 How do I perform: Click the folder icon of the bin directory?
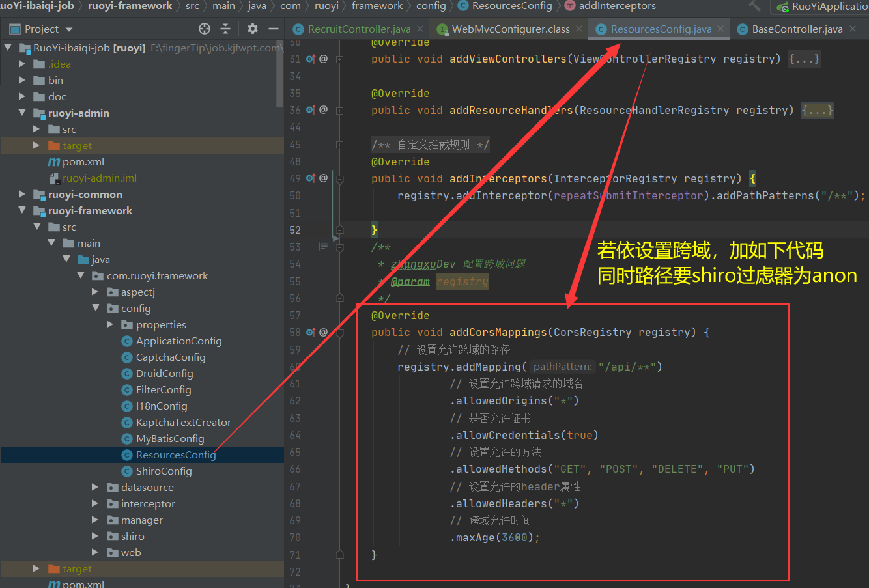coord(39,81)
